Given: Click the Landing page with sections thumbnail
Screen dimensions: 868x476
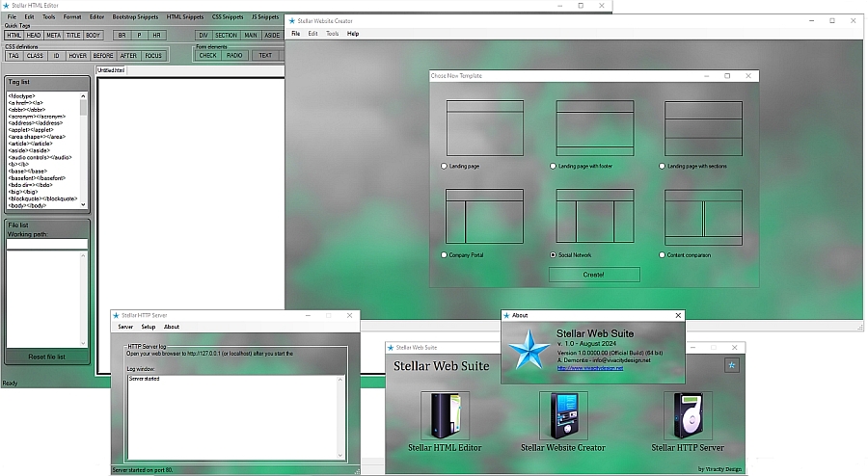Looking at the screenshot, I should 704,128.
